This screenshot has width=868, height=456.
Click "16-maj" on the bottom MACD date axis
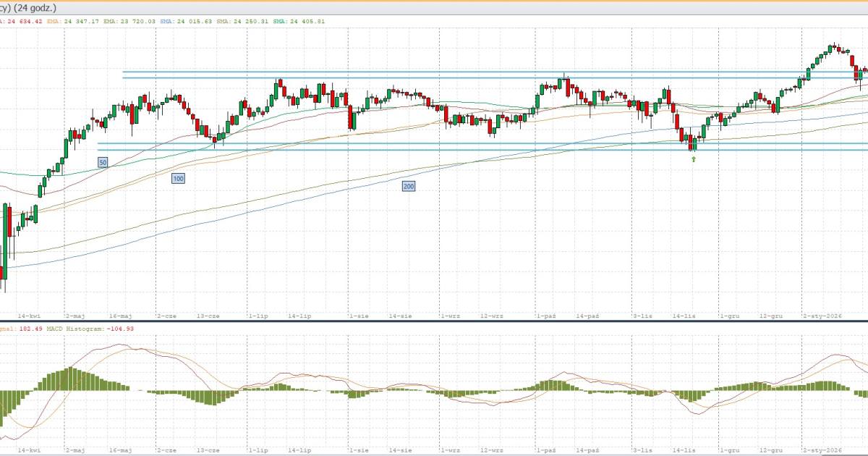pos(121,449)
